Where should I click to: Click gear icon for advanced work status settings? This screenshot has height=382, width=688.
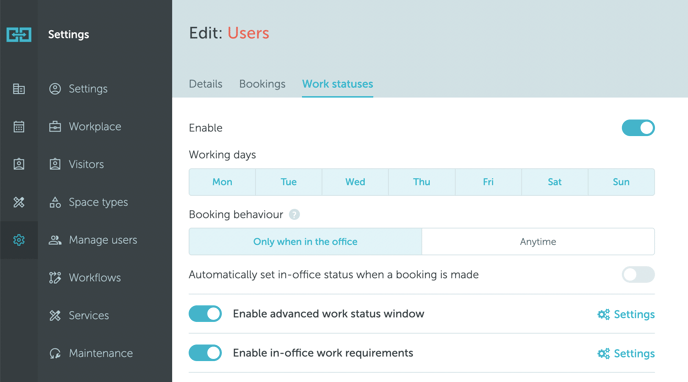pos(604,314)
